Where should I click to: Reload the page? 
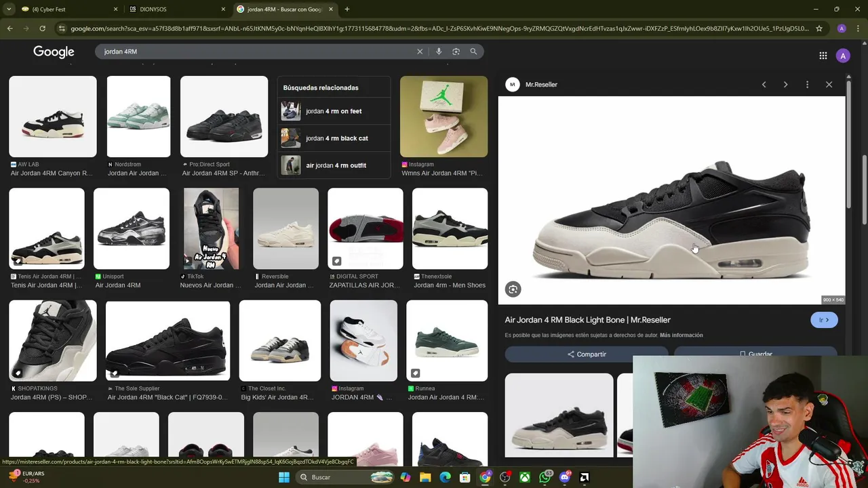(42, 28)
